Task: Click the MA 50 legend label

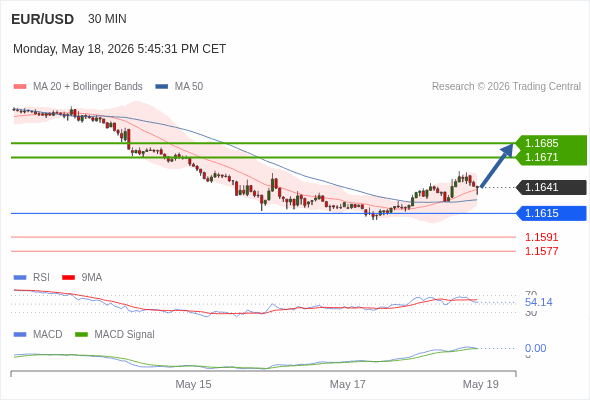Action: (x=189, y=87)
